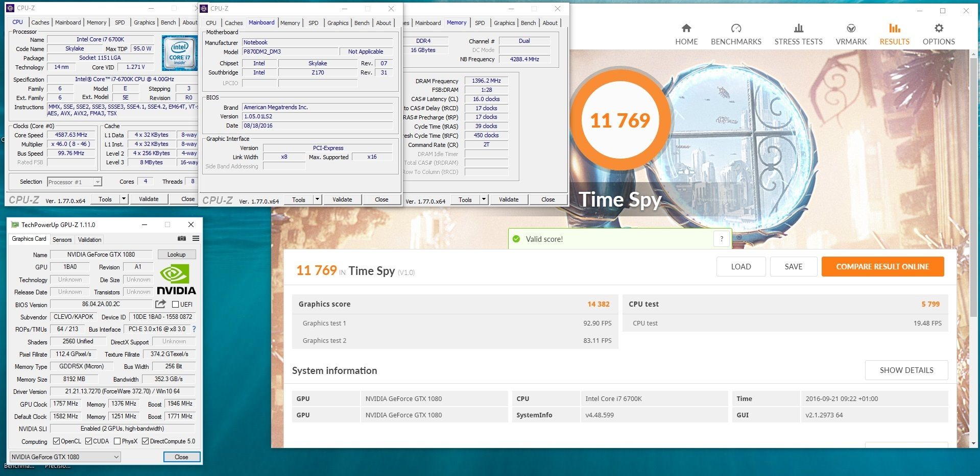Open the GPU-Z hamburger menu icon
980x476 pixels.
click(x=196, y=238)
